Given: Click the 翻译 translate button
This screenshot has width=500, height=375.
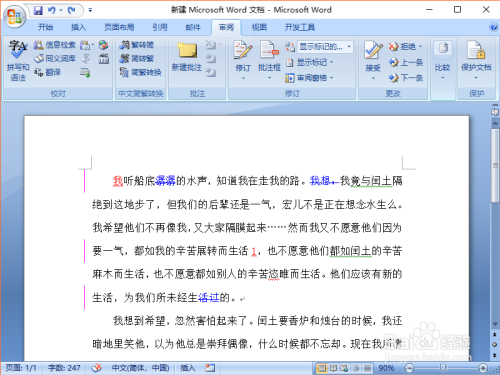Looking at the screenshot, I should 47,72.
